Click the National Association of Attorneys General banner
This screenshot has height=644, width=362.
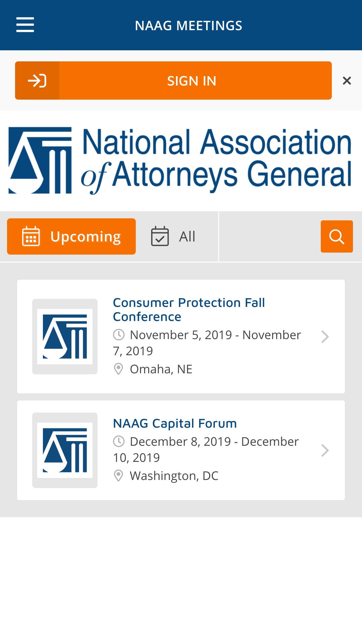click(x=180, y=161)
